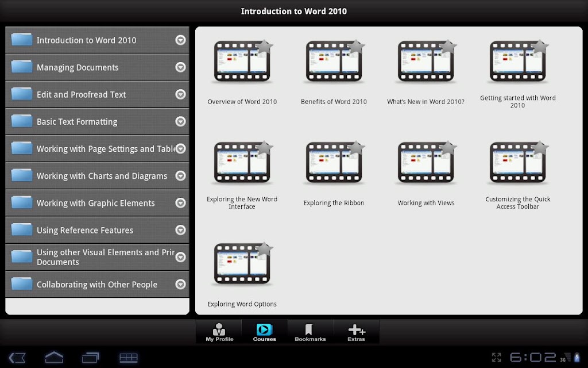
Task: Click the Introduction to Word 2010 folder icon
Action: pos(22,40)
